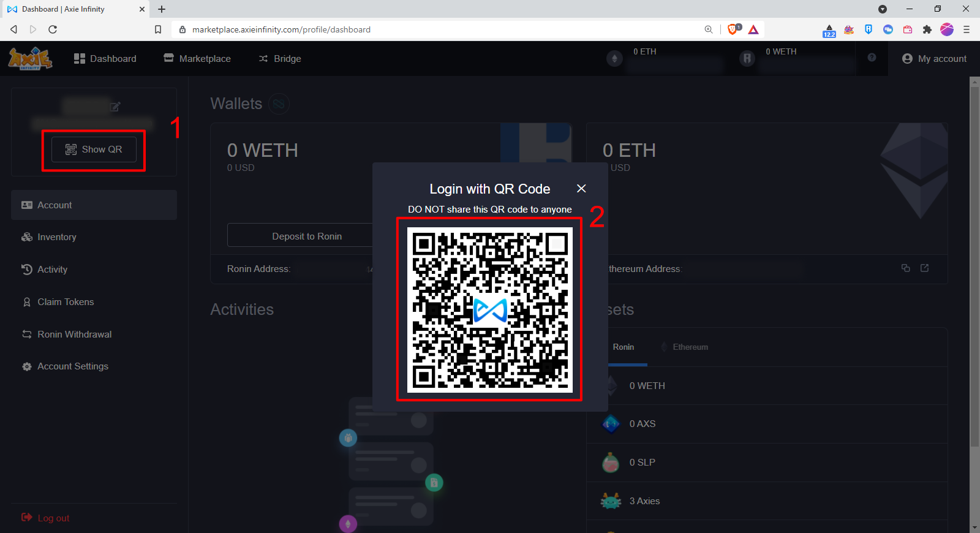Click the Ronin Address label

(x=258, y=269)
